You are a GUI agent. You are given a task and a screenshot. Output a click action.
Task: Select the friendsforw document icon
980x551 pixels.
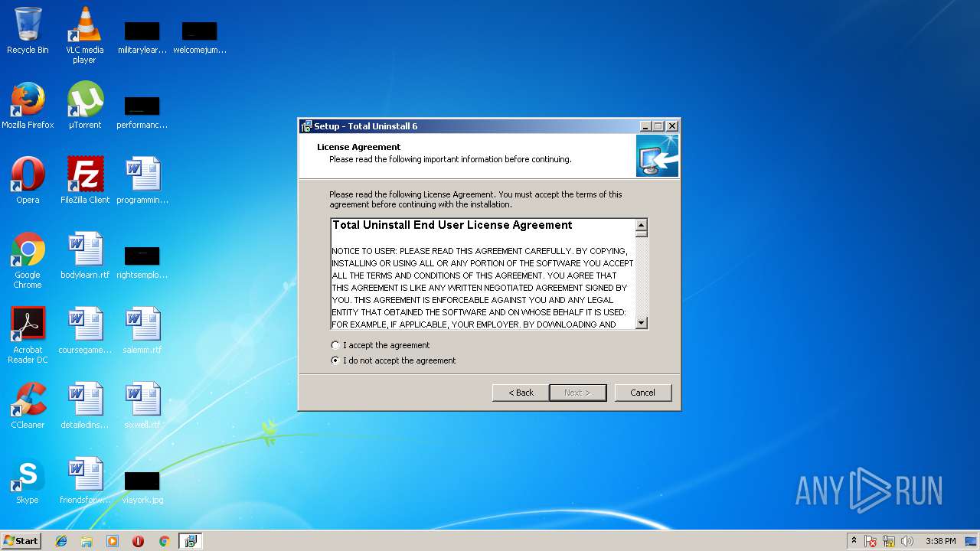click(x=85, y=481)
